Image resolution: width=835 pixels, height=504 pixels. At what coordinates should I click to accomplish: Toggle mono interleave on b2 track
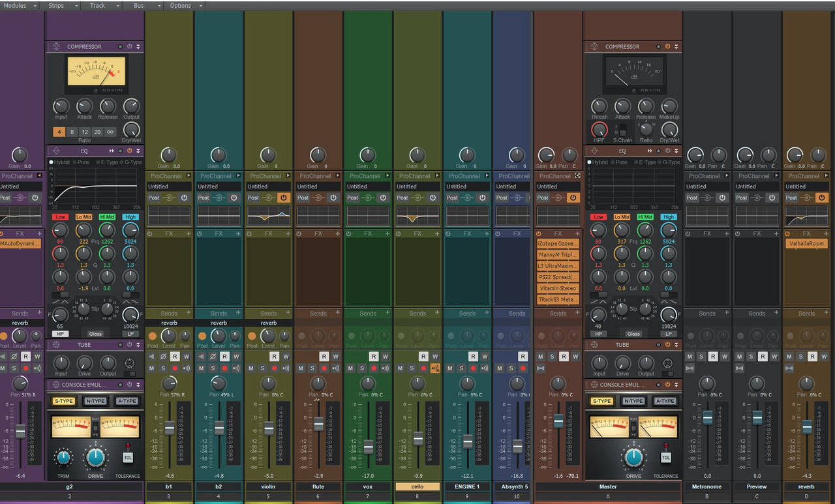pyautogui.click(x=201, y=357)
